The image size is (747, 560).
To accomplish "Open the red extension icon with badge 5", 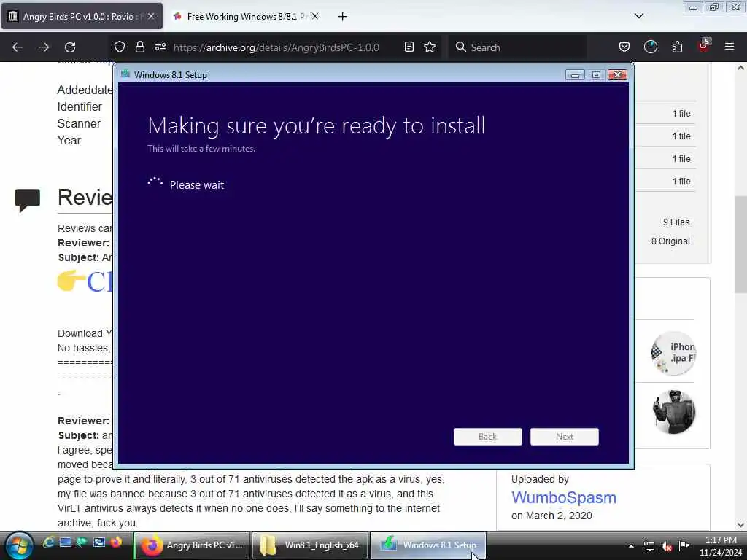I will coord(704,46).
